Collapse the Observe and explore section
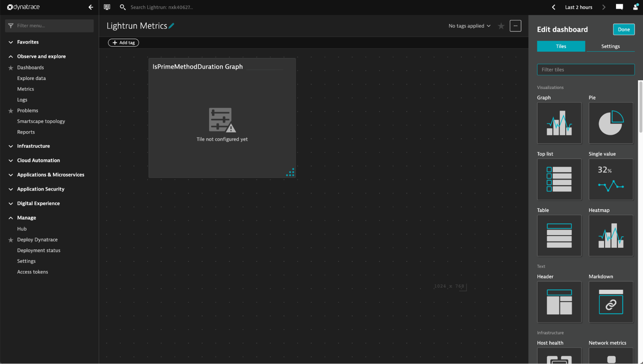 tap(41, 57)
